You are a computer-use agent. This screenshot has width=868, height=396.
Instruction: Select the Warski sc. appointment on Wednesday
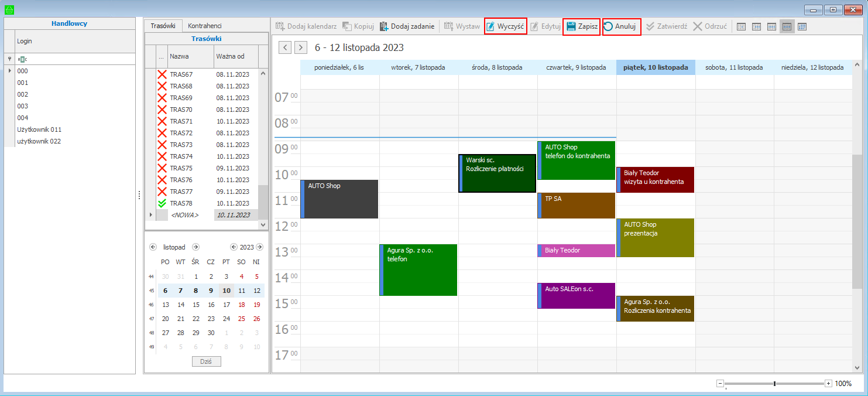click(x=498, y=173)
